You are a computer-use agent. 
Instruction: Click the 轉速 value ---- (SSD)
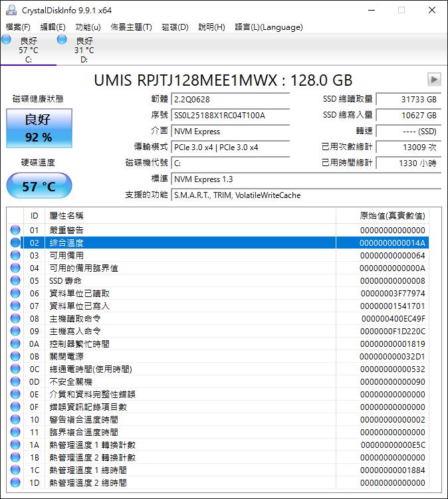(x=409, y=131)
